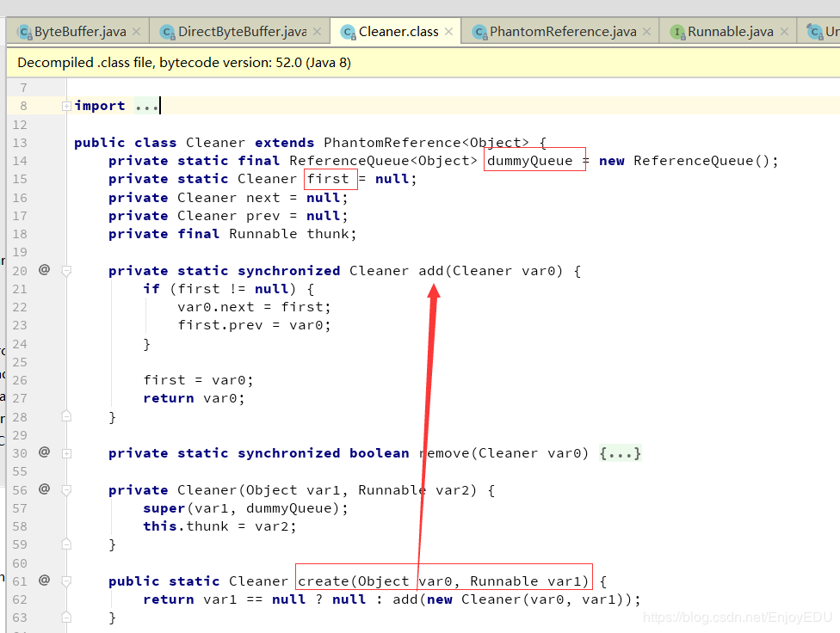Screen dimensions: 840x633
Task: Click 'first.prev = var0;' on line 23
Action: tap(255, 325)
